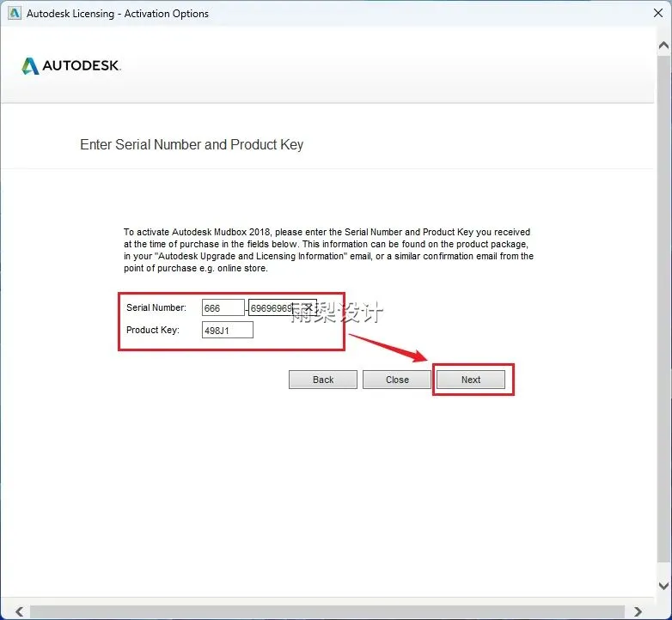Close the Autodesk Licensing window
This screenshot has width=672, height=620.
tap(658, 13)
